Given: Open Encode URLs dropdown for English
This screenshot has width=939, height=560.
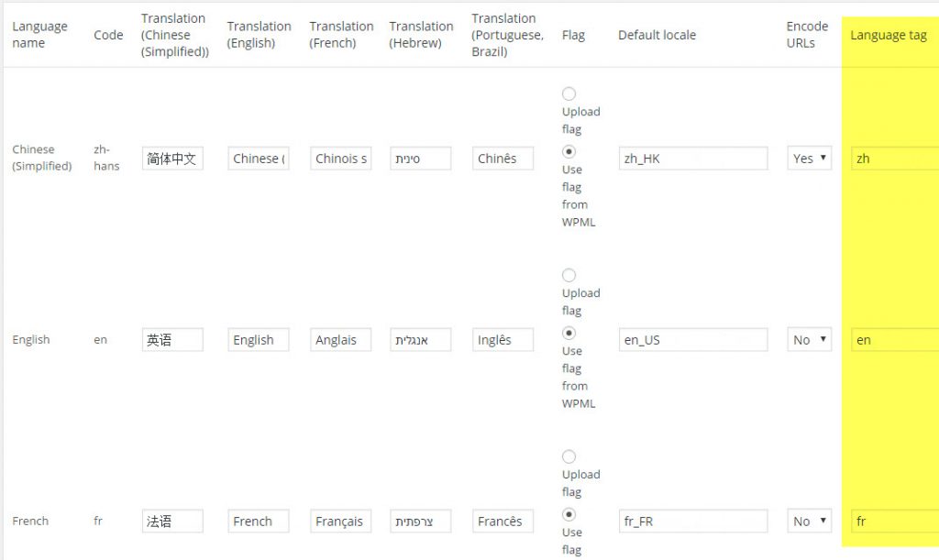Looking at the screenshot, I should [x=809, y=340].
